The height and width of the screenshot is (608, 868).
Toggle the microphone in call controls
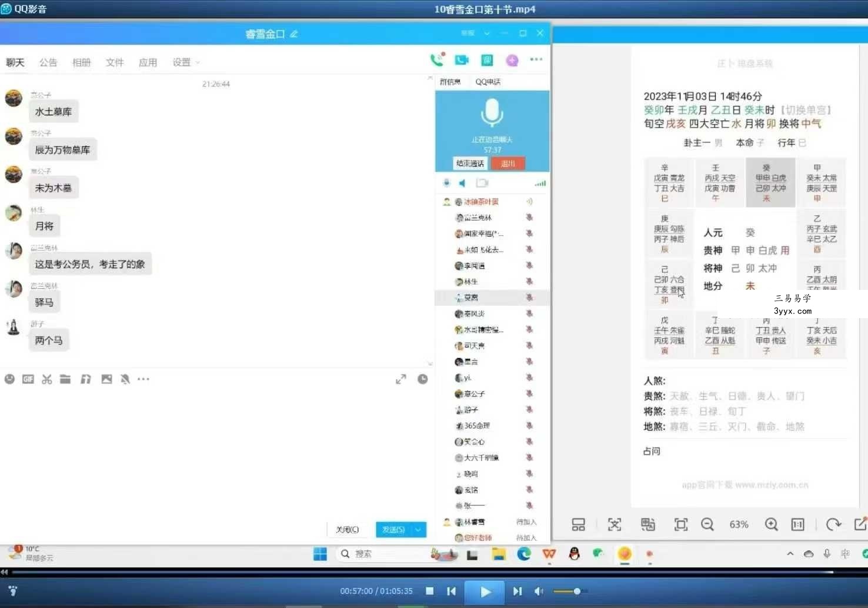pos(446,183)
